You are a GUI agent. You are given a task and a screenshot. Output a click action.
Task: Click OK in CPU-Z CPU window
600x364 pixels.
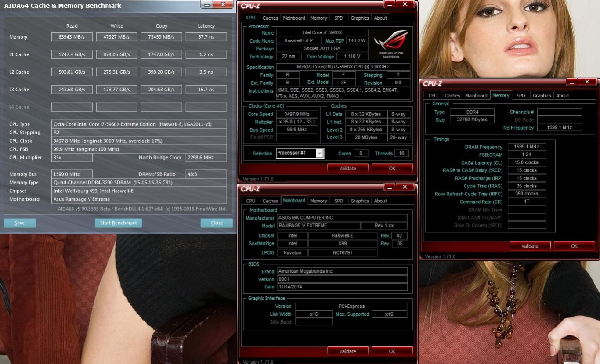(392, 168)
